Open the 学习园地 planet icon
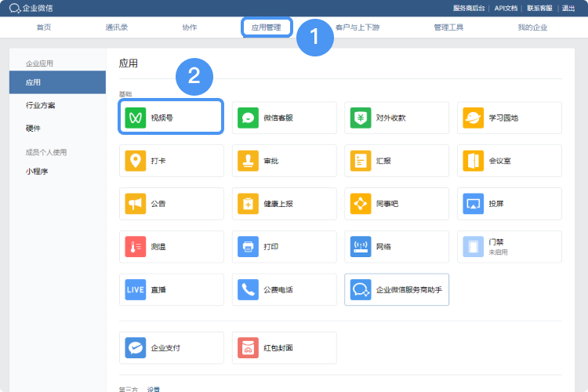 tap(474, 118)
